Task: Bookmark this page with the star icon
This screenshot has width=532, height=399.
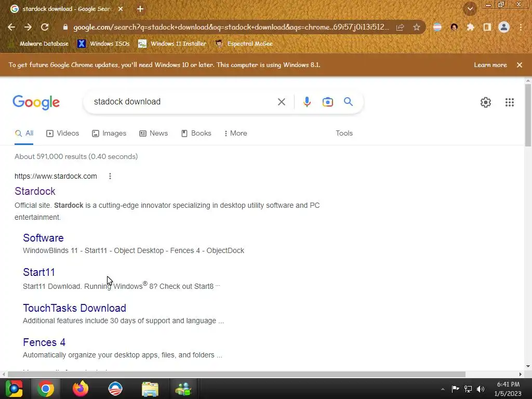Action: [x=417, y=27]
